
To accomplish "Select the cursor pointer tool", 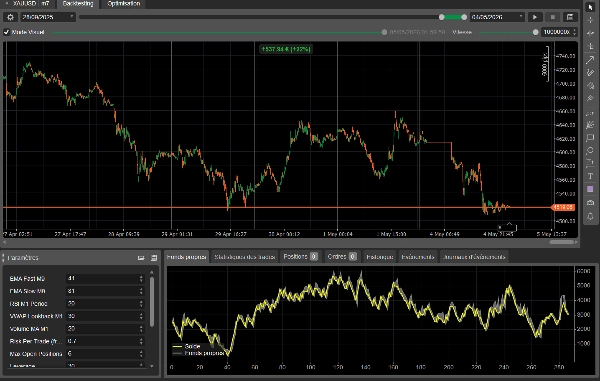I will 590,7.
